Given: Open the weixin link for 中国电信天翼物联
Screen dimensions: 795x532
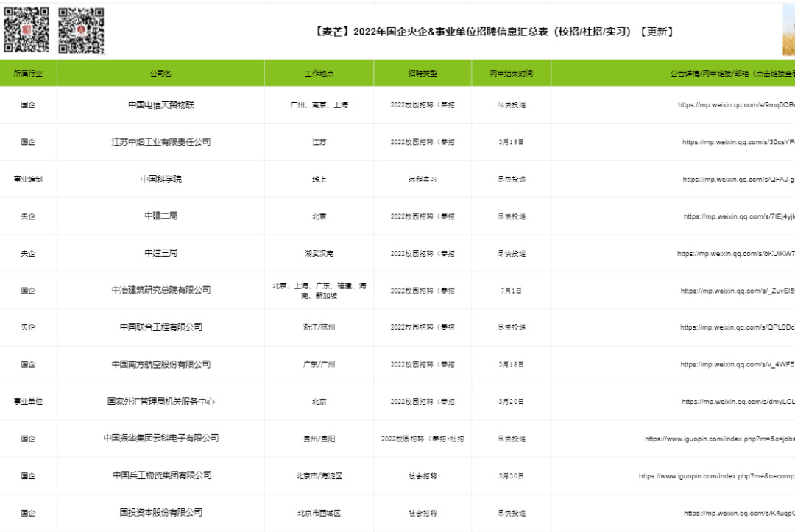Looking at the screenshot, I should (736, 105).
